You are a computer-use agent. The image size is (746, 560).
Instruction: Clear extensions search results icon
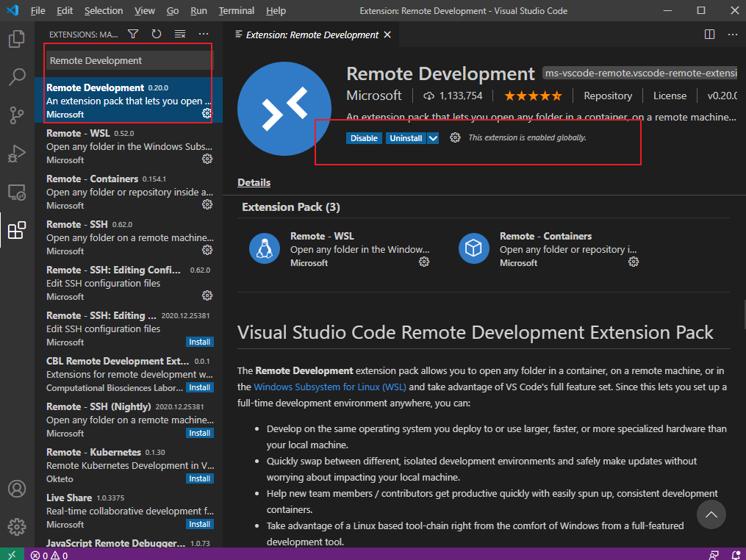[x=180, y=34]
